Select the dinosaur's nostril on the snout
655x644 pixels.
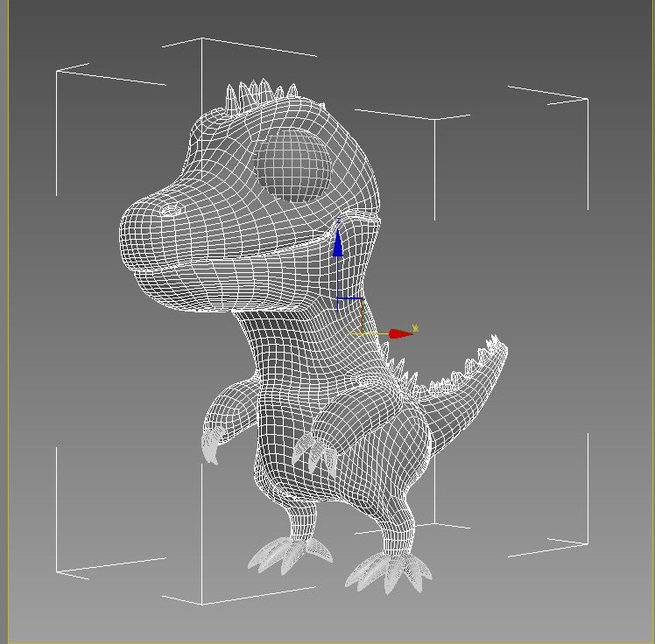click(171, 209)
